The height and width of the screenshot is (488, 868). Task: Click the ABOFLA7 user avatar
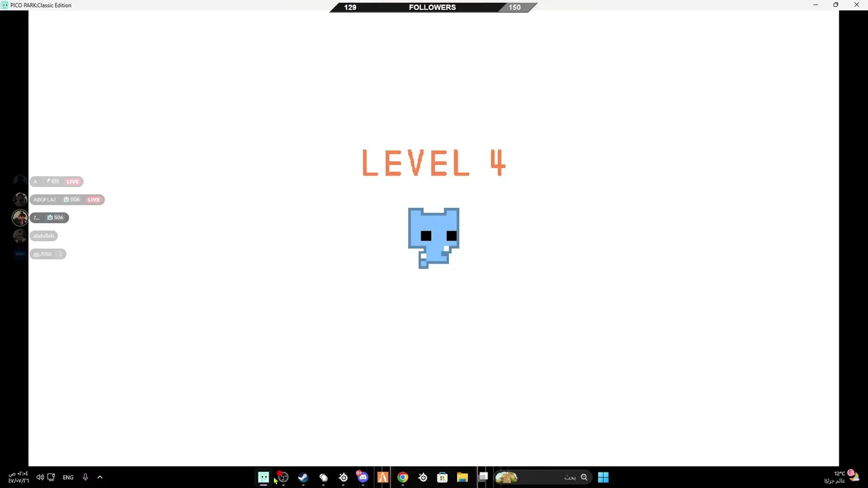click(x=20, y=199)
